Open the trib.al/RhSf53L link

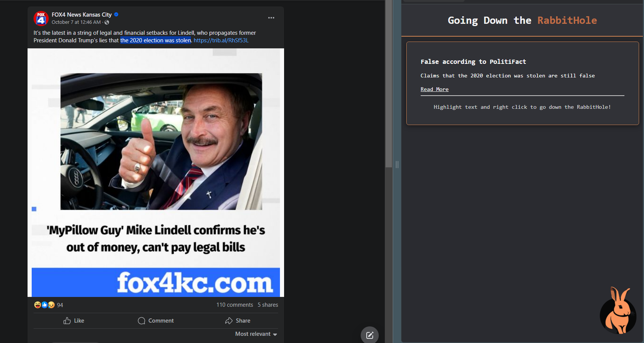[x=221, y=40]
